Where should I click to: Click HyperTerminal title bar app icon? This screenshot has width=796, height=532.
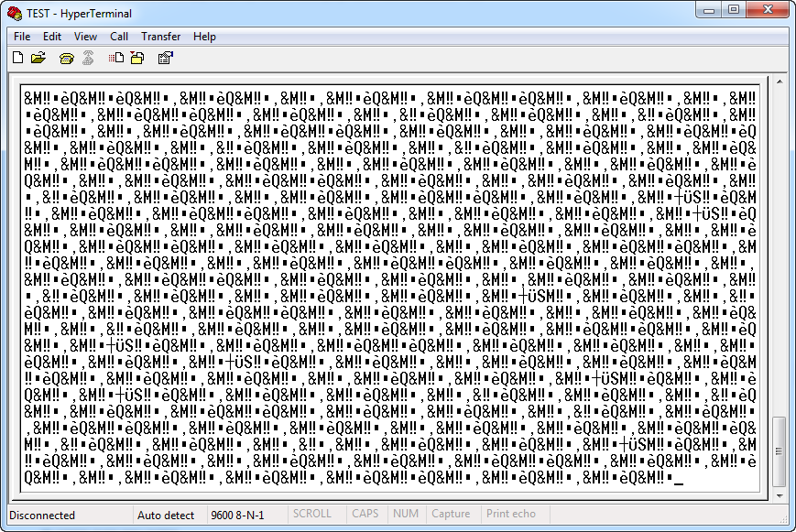[x=16, y=14]
